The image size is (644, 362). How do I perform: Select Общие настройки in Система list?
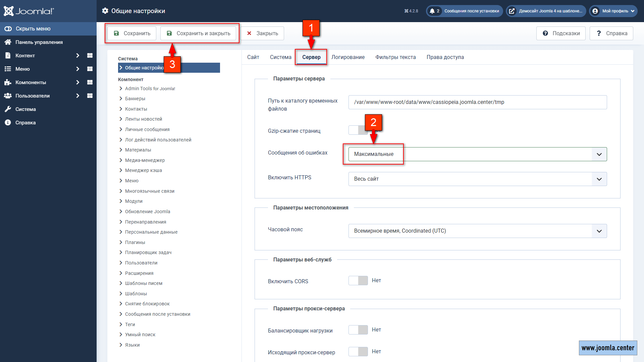[x=169, y=68]
